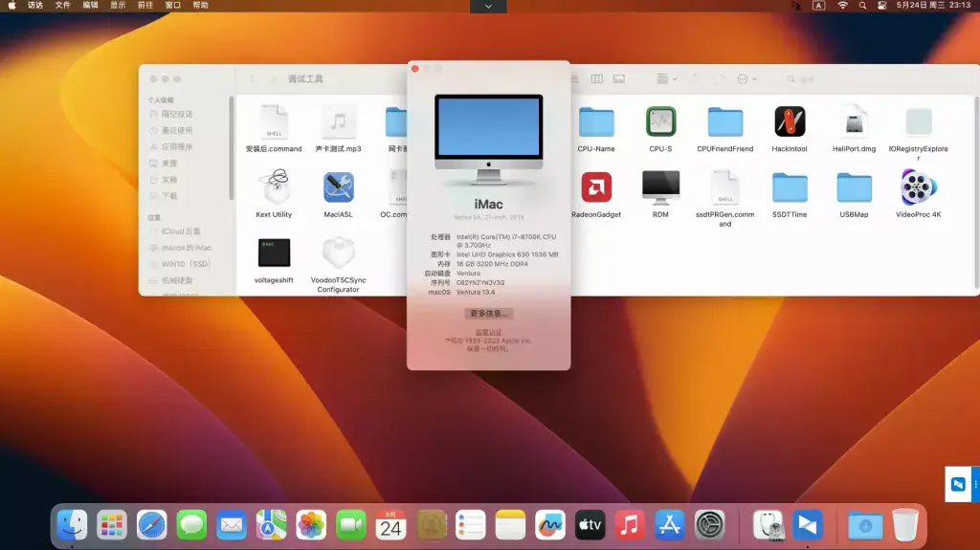The height and width of the screenshot is (550, 980).
Task: Select 应用程序 (Applications) in the Finder sidebar
Action: pyautogui.click(x=177, y=146)
